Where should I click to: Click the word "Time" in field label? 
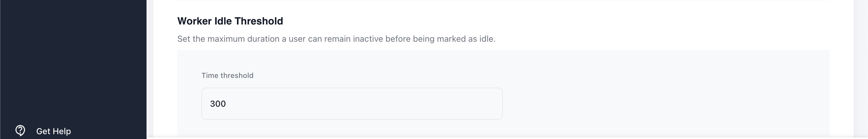pyautogui.click(x=210, y=76)
